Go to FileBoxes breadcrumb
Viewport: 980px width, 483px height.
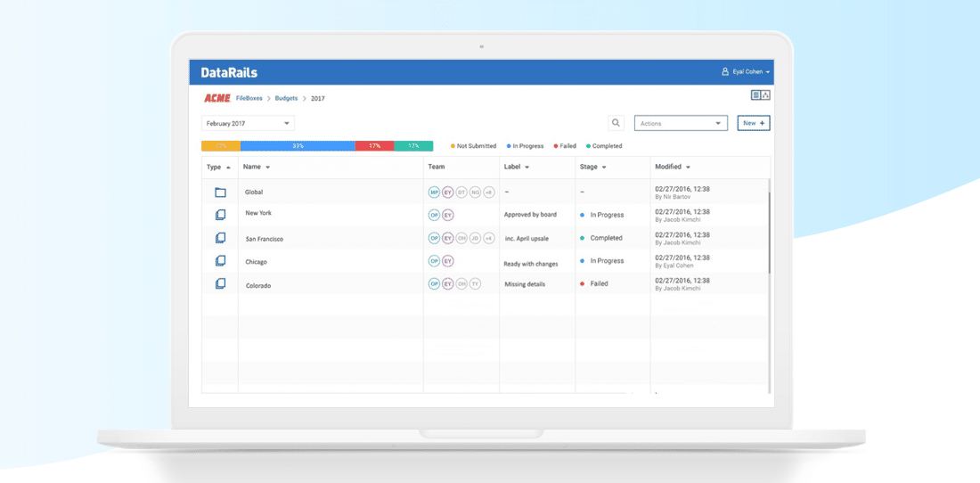[x=249, y=98]
